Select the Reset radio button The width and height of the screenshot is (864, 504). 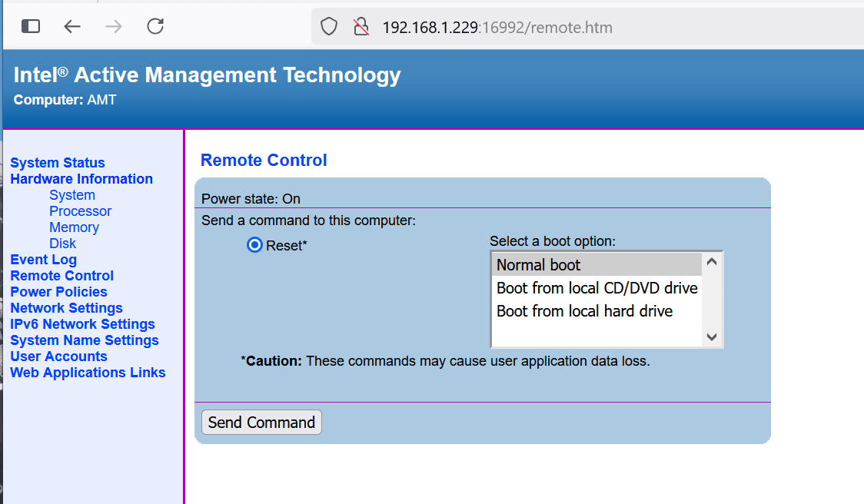pyautogui.click(x=254, y=245)
